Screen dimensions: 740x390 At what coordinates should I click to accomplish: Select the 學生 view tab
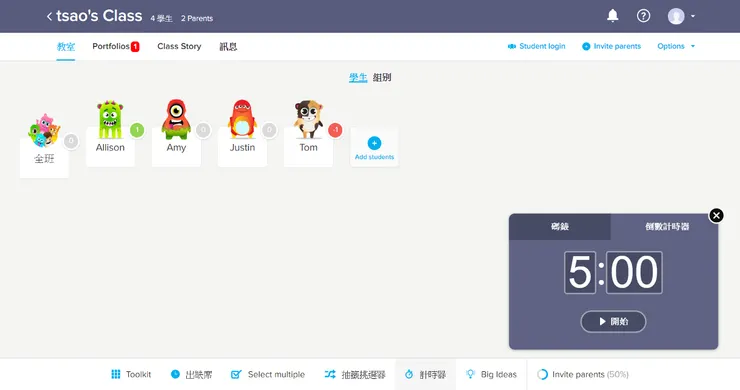[x=358, y=77]
